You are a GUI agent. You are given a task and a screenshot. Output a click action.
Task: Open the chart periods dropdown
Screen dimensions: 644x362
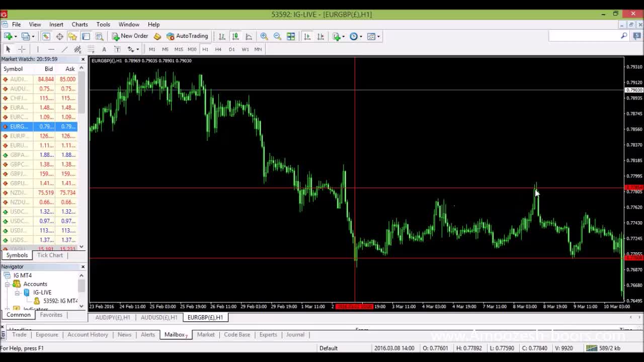(x=356, y=36)
